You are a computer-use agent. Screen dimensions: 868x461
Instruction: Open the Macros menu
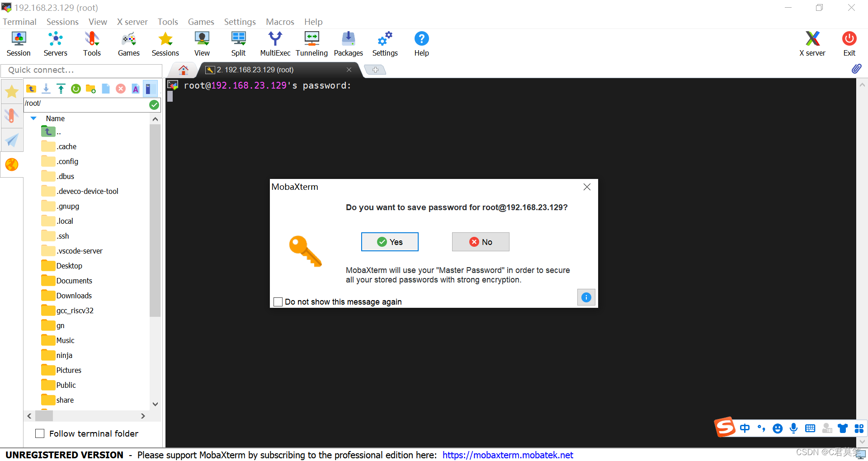click(x=279, y=21)
